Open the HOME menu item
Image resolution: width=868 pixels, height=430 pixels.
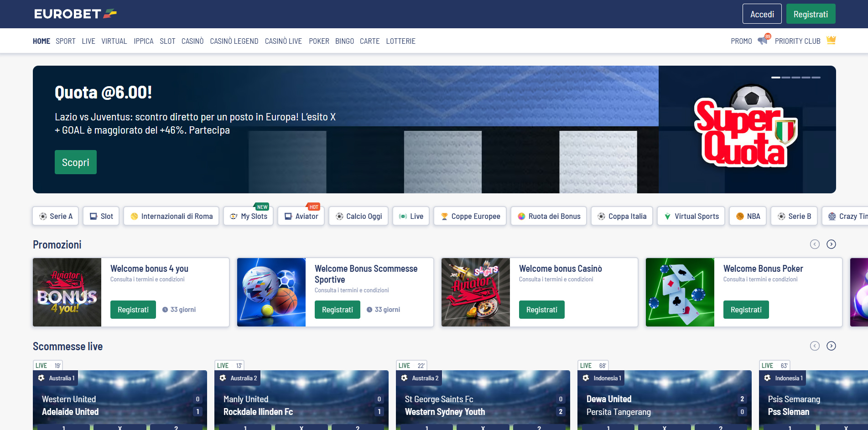[42, 41]
